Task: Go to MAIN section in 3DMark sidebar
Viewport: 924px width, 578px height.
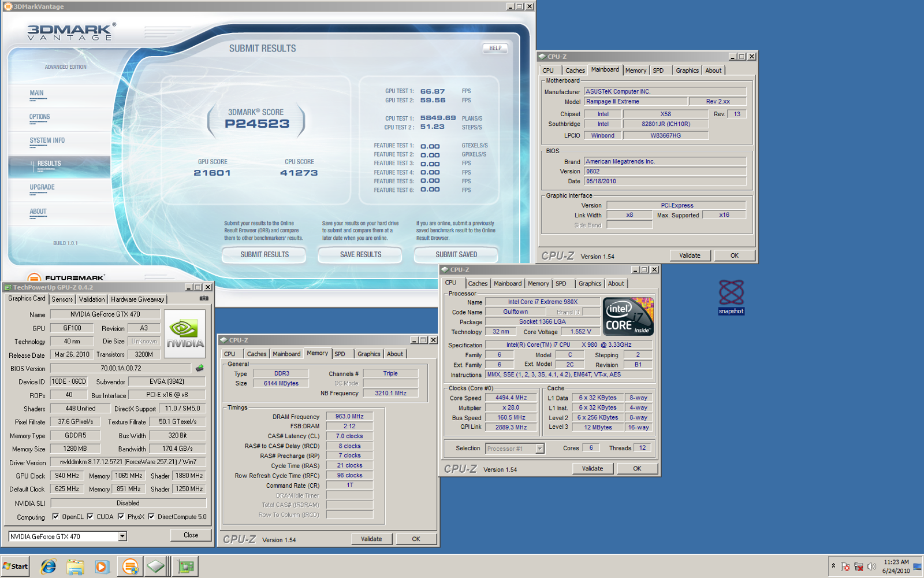Action: (36, 93)
